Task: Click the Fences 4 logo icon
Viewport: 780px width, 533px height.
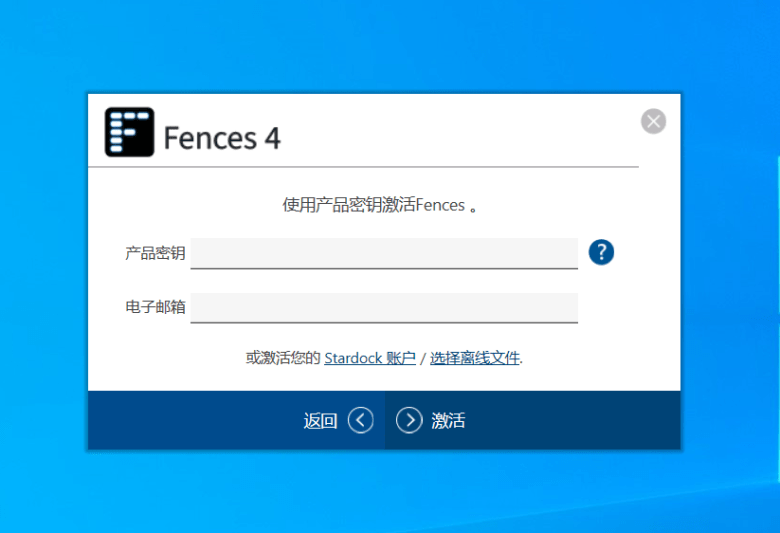Action: (129, 132)
